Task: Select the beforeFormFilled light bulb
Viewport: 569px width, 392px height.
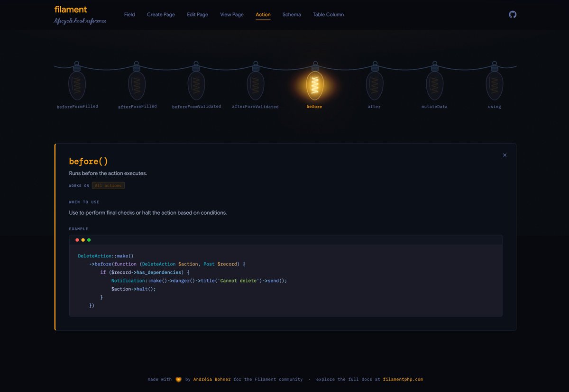Action: pyautogui.click(x=77, y=81)
